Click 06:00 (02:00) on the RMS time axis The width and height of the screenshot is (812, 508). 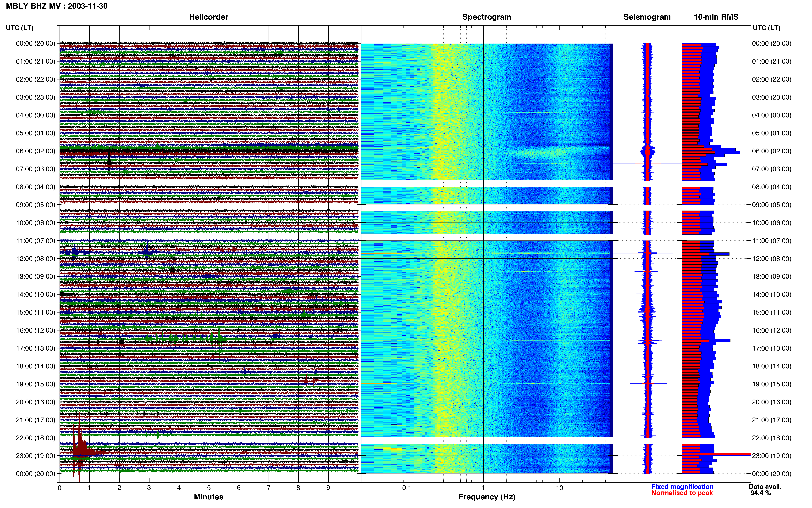tap(772, 151)
